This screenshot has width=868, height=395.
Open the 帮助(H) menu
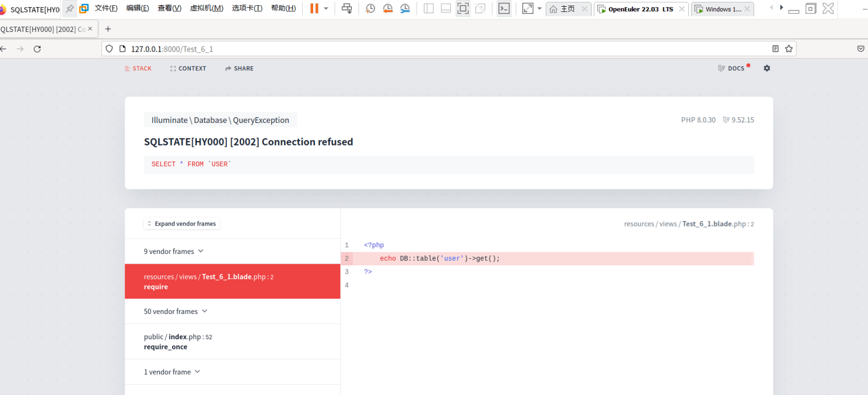click(284, 8)
